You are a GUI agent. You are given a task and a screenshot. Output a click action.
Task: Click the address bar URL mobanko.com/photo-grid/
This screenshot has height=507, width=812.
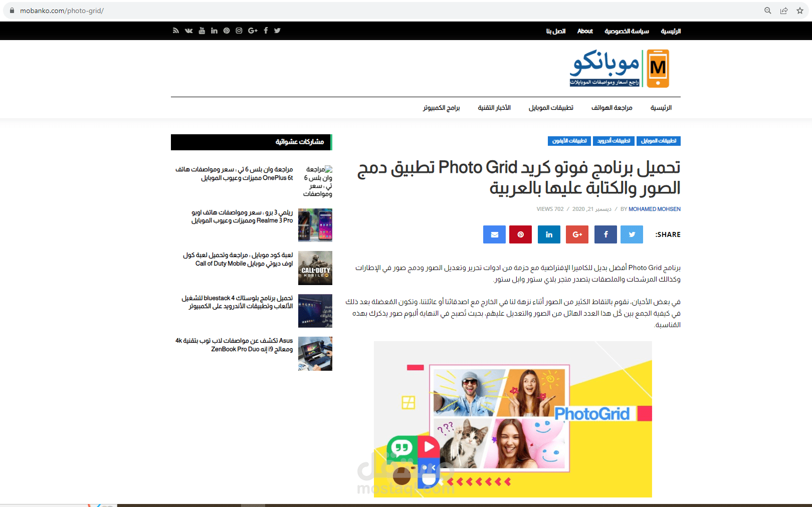coord(62,11)
